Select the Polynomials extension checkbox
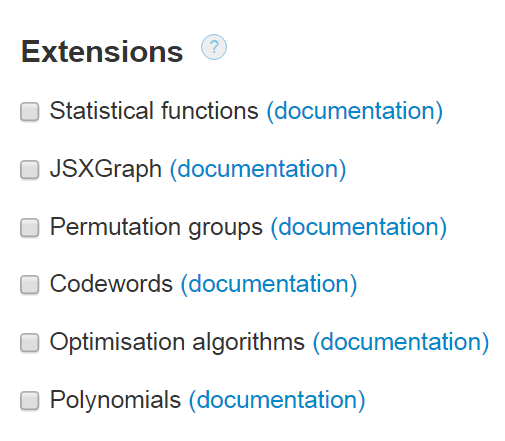Screen dimensions: 505x441 click(x=30, y=400)
